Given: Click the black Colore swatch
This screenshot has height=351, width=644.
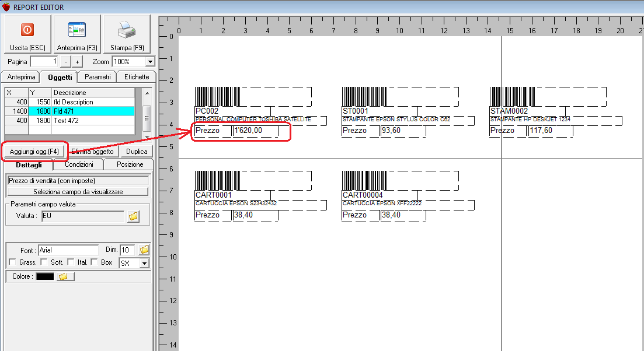Looking at the screenshot, I should tap(45, 277).
